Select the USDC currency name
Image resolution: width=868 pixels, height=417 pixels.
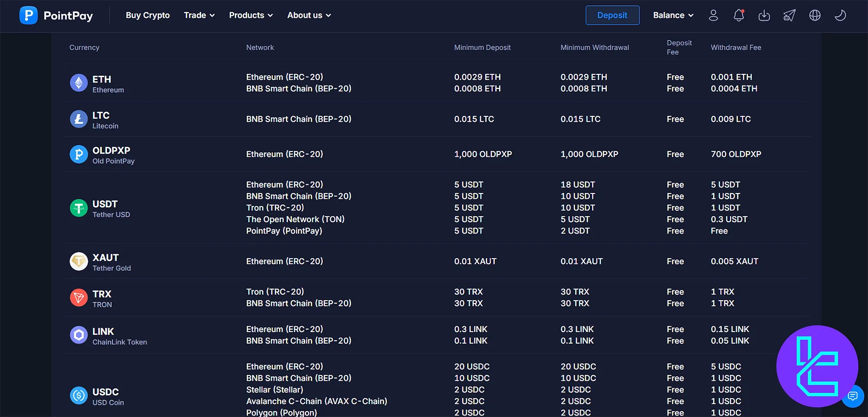click(x=106, y=392)
